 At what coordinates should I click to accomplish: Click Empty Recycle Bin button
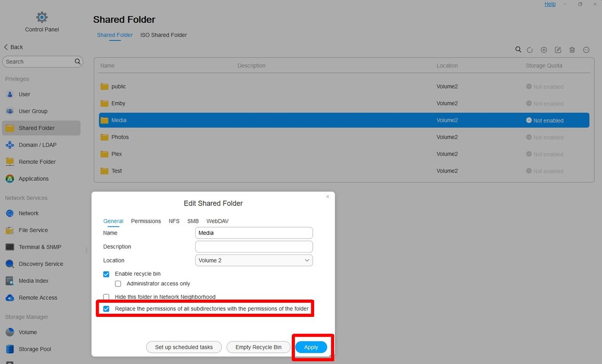pos(258,347)
